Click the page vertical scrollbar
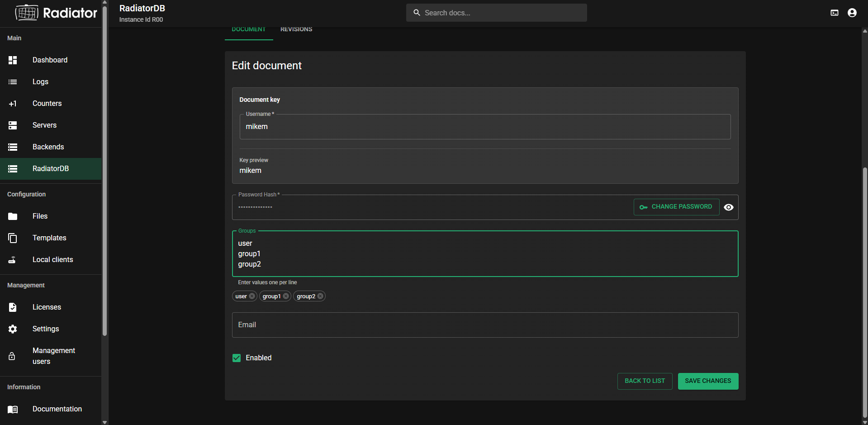This screenshot has height=425, width=868. point(865,292)
